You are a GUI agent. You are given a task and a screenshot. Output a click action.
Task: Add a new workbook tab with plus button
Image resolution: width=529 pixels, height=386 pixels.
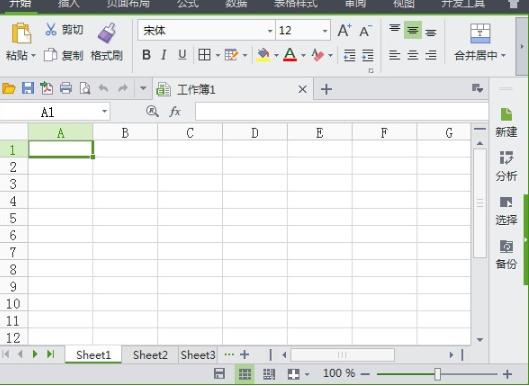(x=326, y=89)
